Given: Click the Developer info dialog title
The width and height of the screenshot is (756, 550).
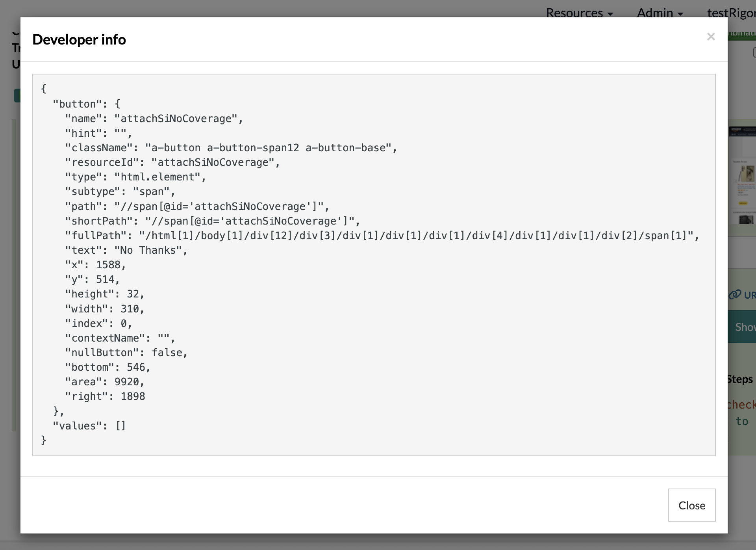Looking at the screenshot, I should [79, 39].
